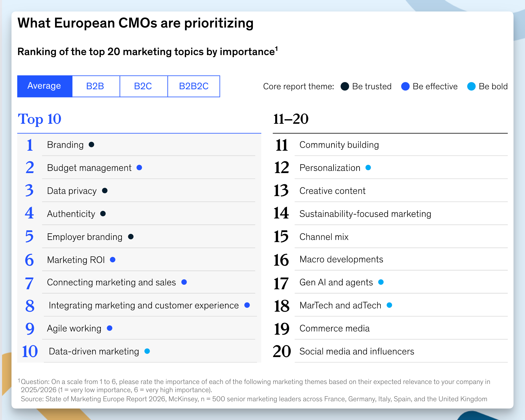Click the Be effective legend dot

click(405, 87)
